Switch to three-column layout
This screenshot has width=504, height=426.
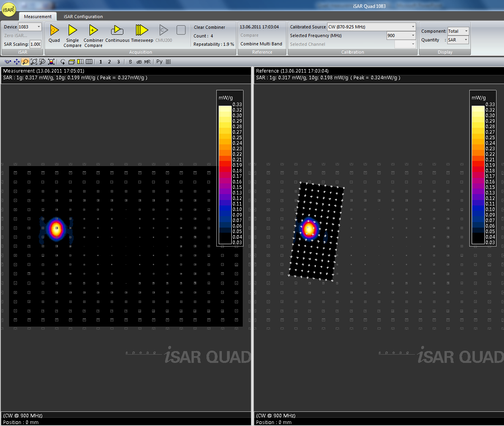point(89,62)
